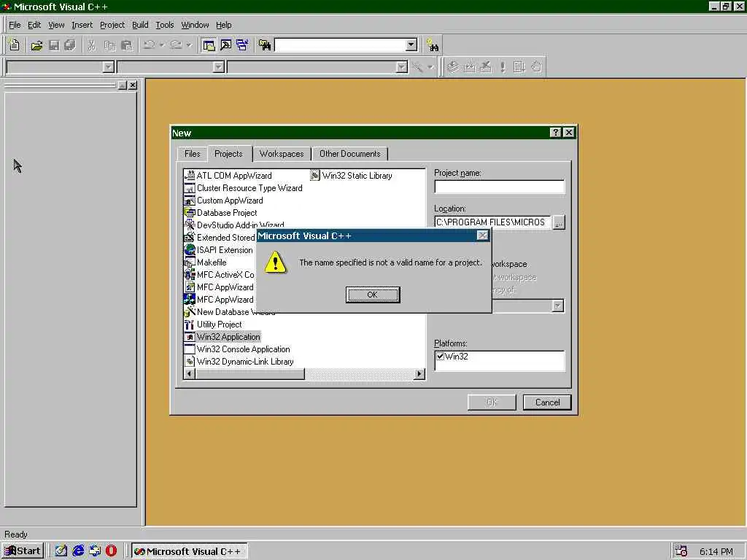Switch to the Workspaces tab
This screenshot has width=747, height=560.
pyautogui.click(x=282, y=154)
